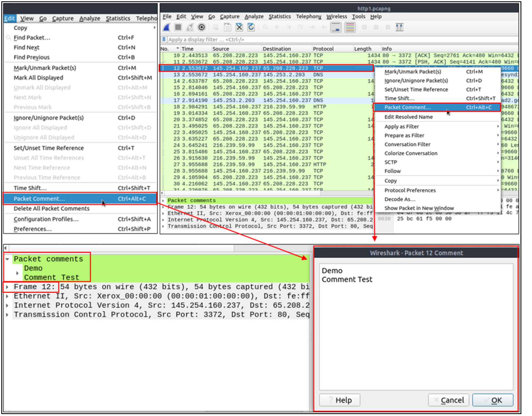Expand Ethernet II row in lower panel

(x=7, y=296)
